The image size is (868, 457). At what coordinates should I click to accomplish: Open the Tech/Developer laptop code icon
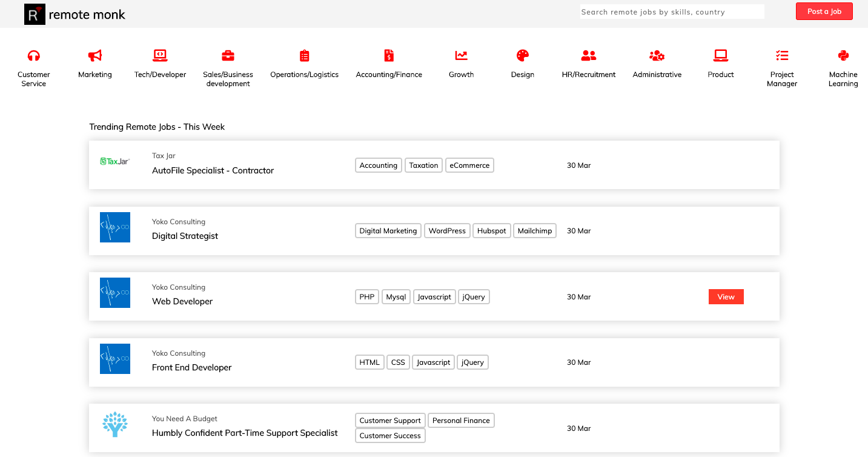click(160, 56)
